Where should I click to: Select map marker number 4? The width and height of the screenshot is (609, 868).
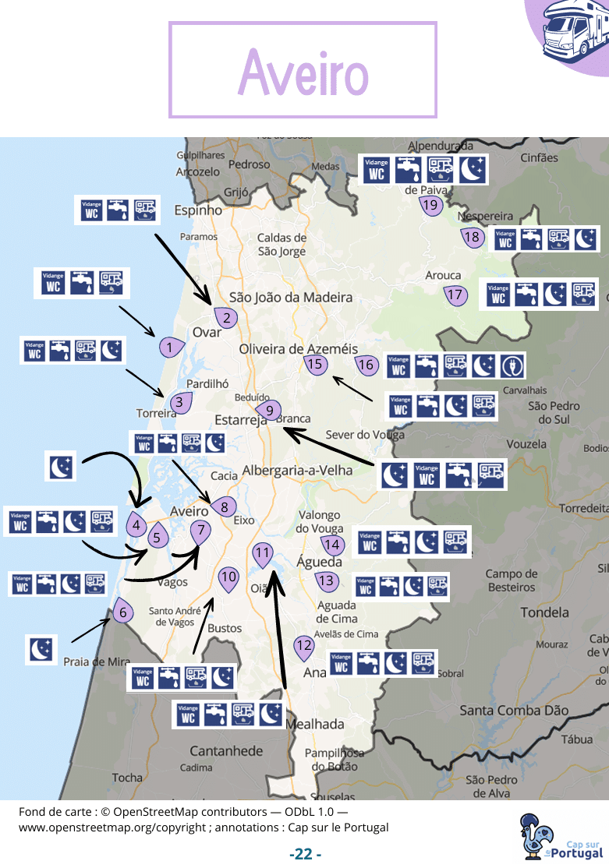136,524
